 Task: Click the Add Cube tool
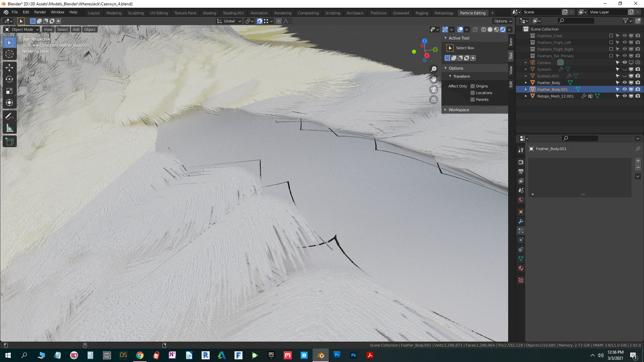(9, 141)
